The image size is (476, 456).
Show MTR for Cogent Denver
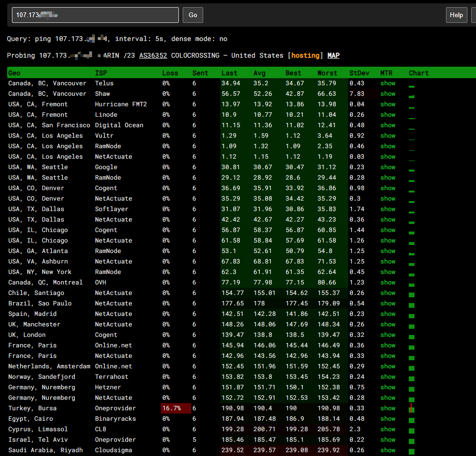[x=388, y=188]
